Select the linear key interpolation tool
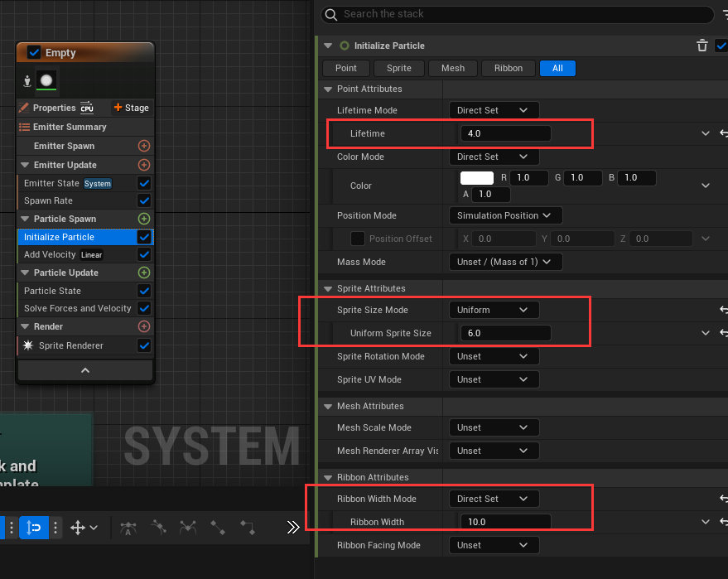This screenshot has width=728, height=579. [x=218, y=528]
